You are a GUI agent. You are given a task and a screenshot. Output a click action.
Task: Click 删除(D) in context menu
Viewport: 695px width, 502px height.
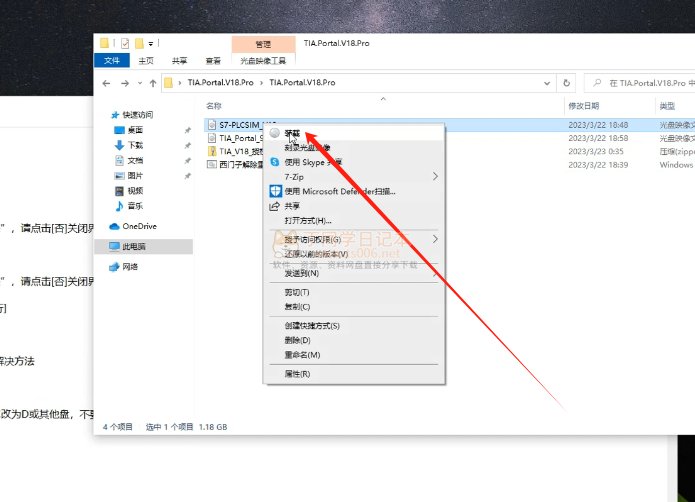tap(355, 340)
